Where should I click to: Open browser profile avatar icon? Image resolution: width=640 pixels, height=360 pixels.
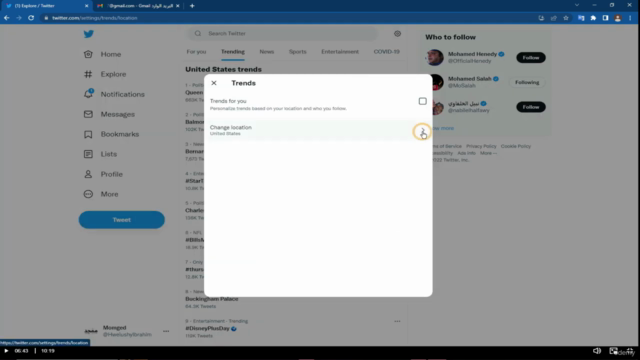tap(618, 18)
